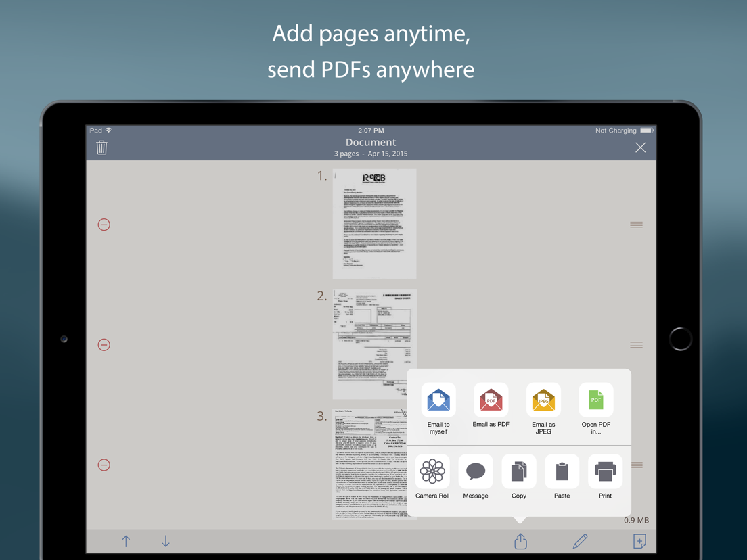
Task: Toggle the delete control on page 2
Action: point(104,344)
